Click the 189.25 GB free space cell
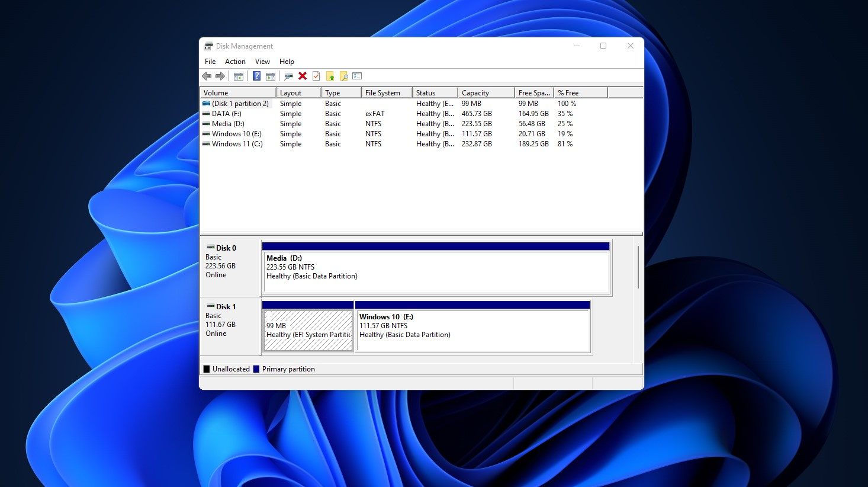868x487 pixels. coord(533,143)
